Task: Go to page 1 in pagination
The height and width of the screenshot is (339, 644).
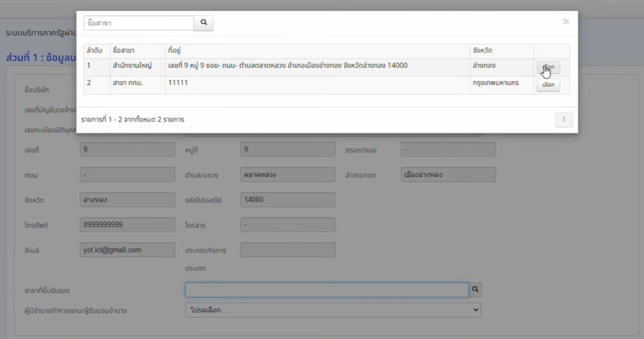Action: pos(563,120)
